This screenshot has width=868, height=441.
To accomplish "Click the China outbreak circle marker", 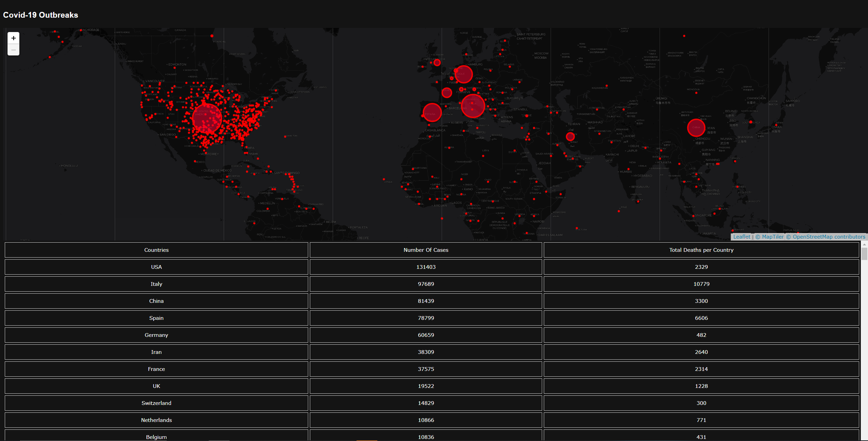I will (696, 128).
